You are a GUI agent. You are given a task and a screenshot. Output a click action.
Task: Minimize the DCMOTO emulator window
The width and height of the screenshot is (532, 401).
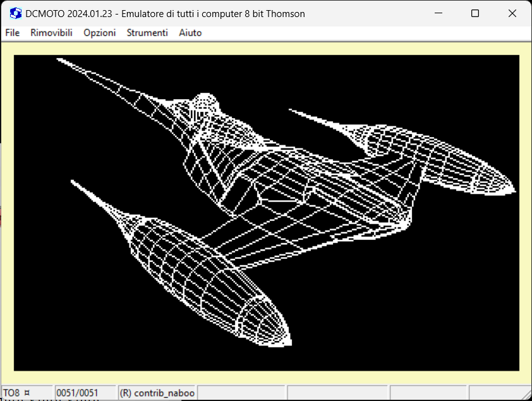click(x=438, y=13)
